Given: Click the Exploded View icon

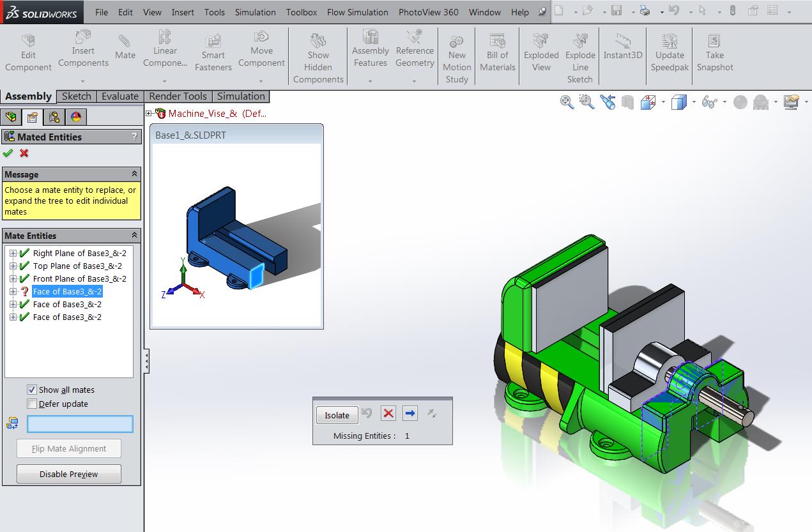Looking at the screenshot, I should (x=541, y=42).
